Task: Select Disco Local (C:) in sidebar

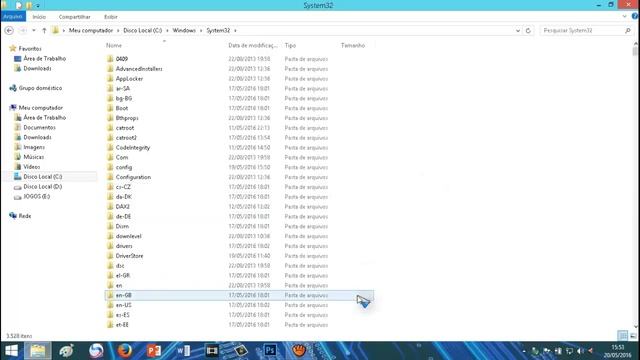Action: 42,176
